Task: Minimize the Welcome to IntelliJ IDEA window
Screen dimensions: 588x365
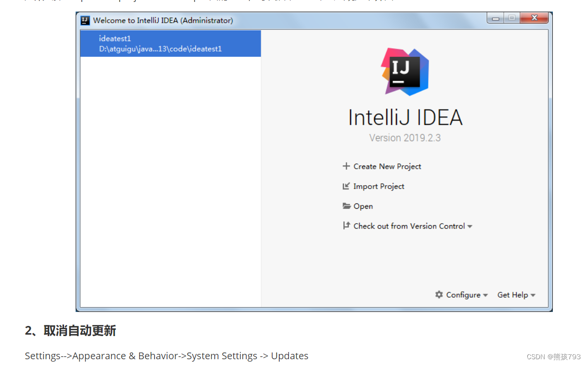Action: pyautogui.click(x=496, y=18)
